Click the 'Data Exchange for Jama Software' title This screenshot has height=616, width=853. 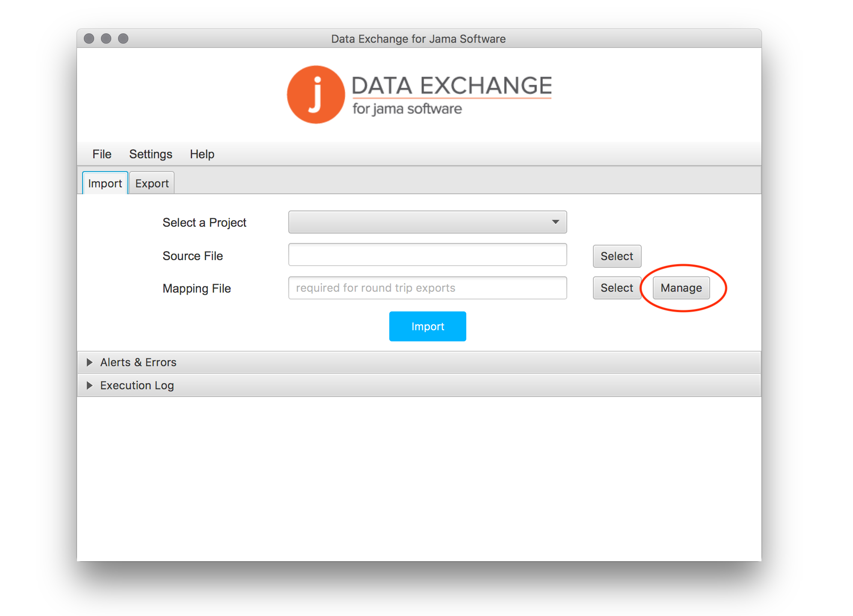418,39
